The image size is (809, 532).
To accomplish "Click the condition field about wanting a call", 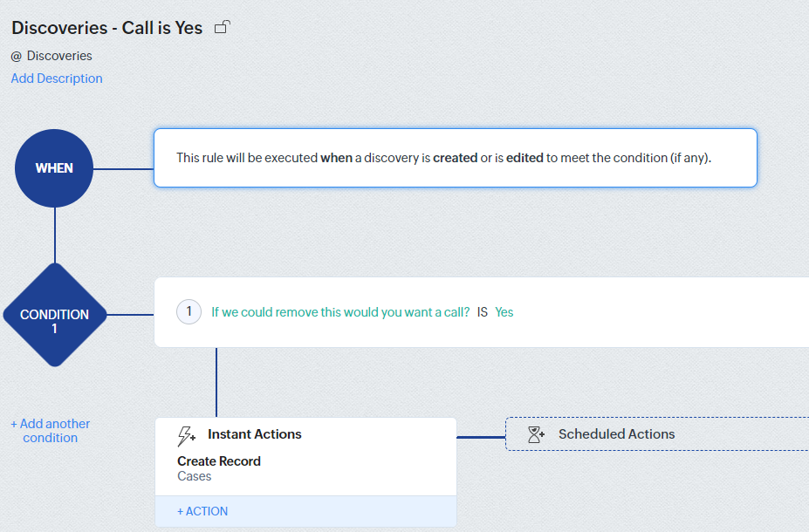I will tap(340, 312).
